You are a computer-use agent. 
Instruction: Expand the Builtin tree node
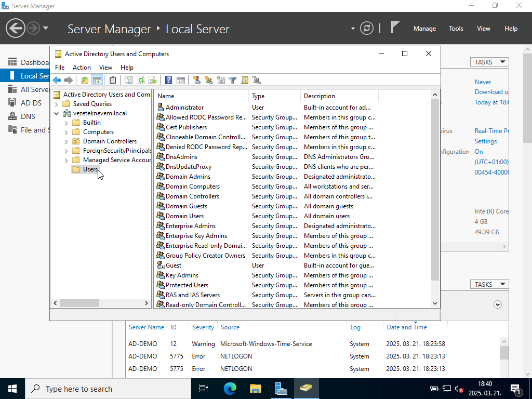click(x=66, y=123)
